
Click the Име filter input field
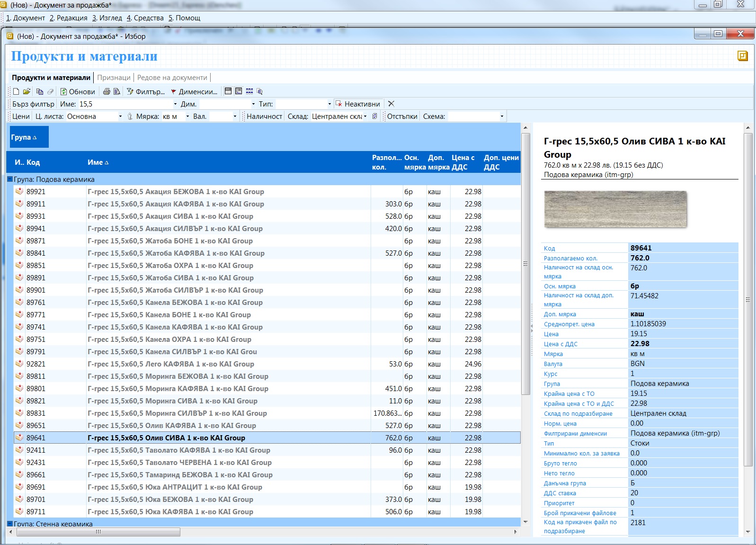[x=125, y=104]
